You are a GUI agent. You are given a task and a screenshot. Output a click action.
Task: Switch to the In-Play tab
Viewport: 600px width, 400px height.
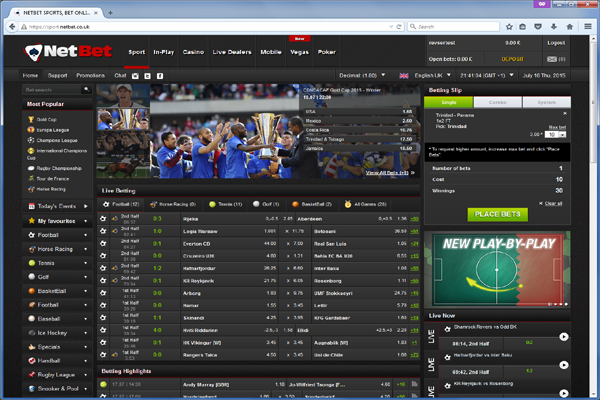pos(163,52)
